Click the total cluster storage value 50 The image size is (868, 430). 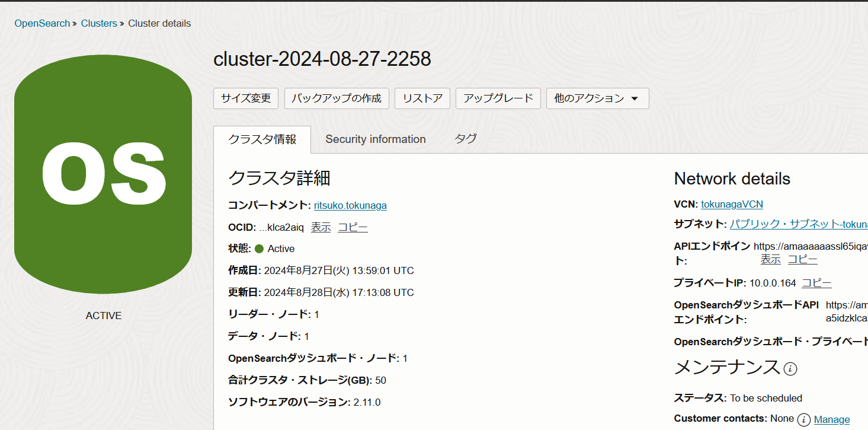pos(380,380)
